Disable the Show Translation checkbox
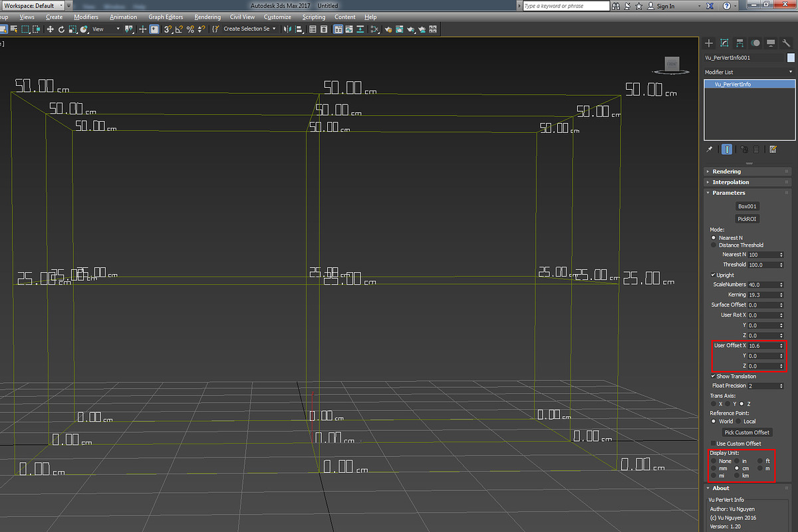The height and width of the screenshot is (532, 798). click(x=713, y=376)
